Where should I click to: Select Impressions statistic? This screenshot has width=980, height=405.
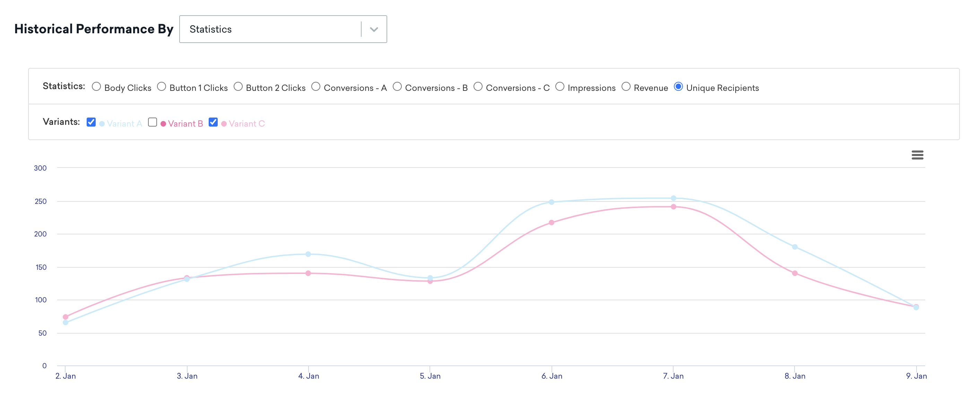click(560, 87)
